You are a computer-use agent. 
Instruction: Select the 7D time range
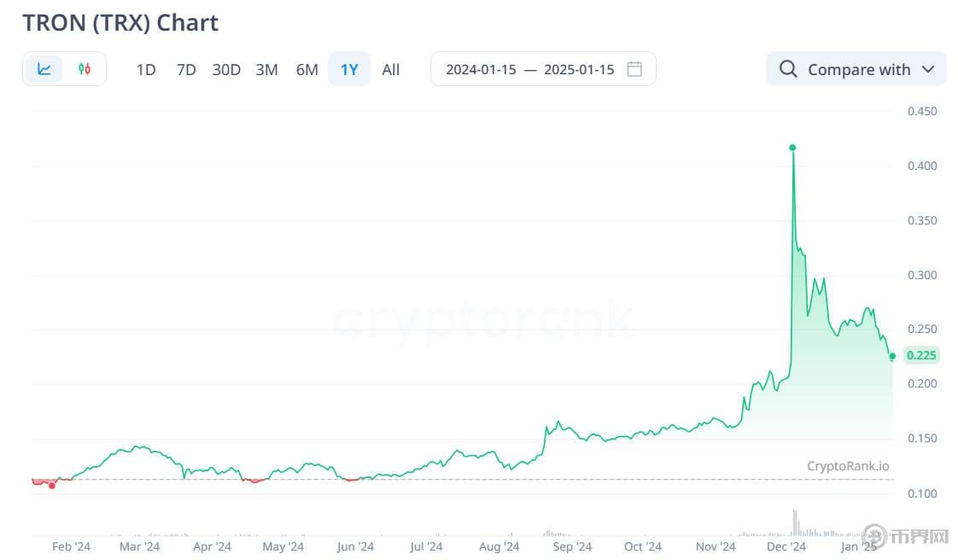pyautogui.click(x=186, y=70)
